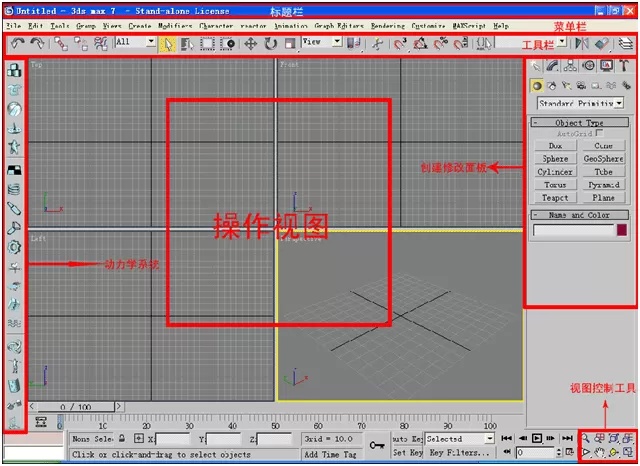The width and height of the screenshot is (640, 466).
Task: Pick the Cameras category icon
Action: (581, 86)
